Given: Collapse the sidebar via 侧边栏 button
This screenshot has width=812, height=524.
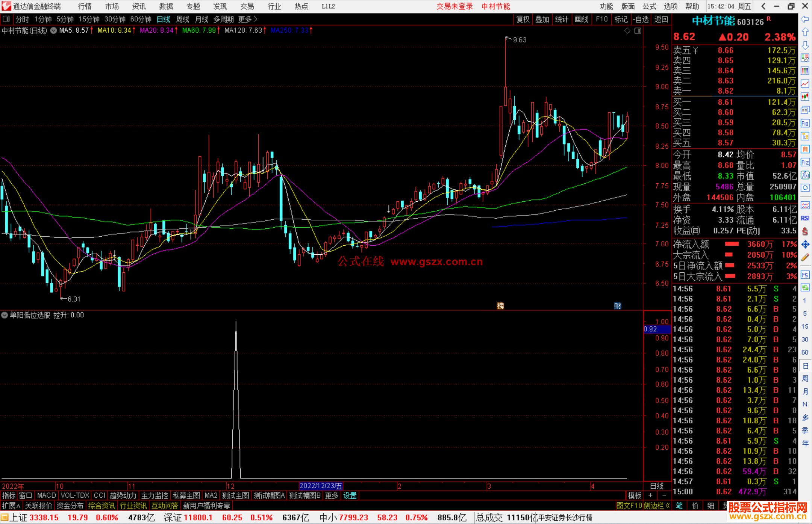Looking at the screenshot, I should [x=657, y=506].
